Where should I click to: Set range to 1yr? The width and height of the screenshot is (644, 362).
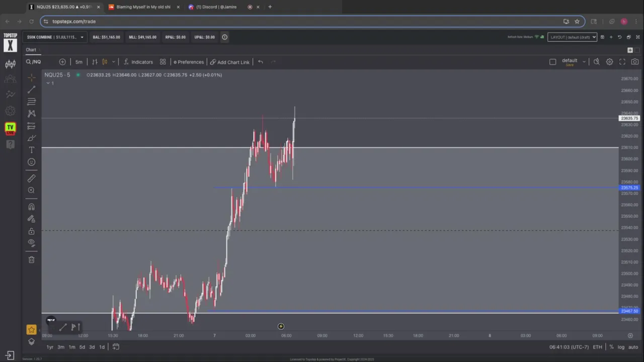[x=50, y=347]
